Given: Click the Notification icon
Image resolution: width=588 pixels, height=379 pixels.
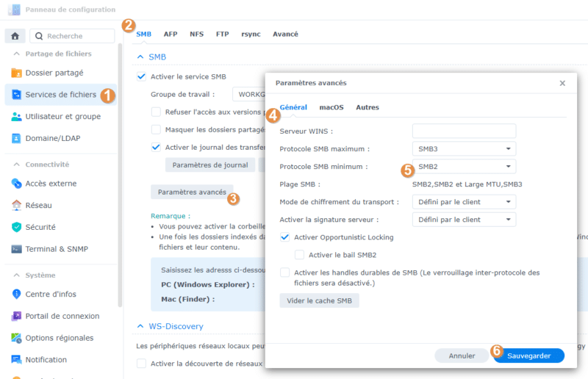Looking at the screenshot, I should 16,359.
